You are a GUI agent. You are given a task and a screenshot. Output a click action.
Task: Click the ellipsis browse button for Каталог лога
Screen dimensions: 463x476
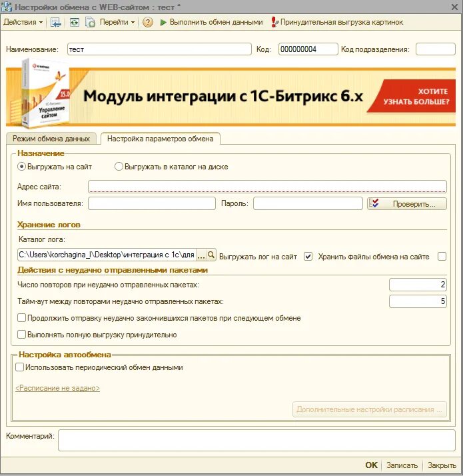[201, 255]
